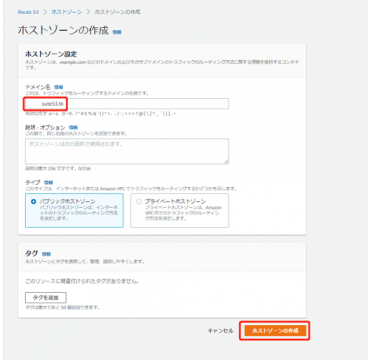Click ホストゾーンの作成 breadcrumb text
This screenshot has height=360, width=368.
(x=117, y=12)
